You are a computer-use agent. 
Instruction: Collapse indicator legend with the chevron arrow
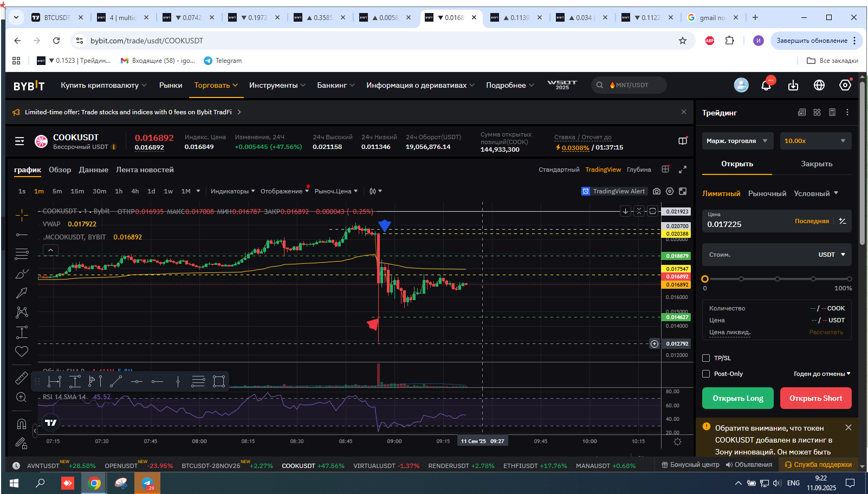50,250
